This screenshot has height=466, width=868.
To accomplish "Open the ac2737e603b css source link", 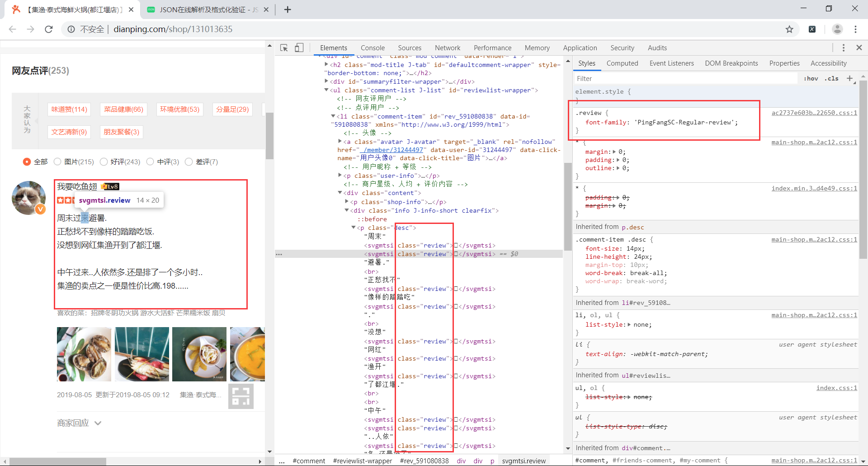I will point(814,113).
